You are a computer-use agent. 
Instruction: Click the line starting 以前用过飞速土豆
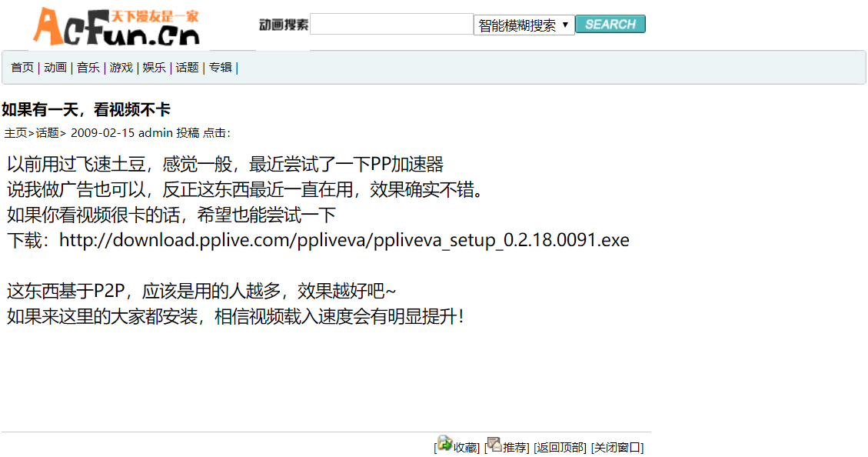click(225, 164)
